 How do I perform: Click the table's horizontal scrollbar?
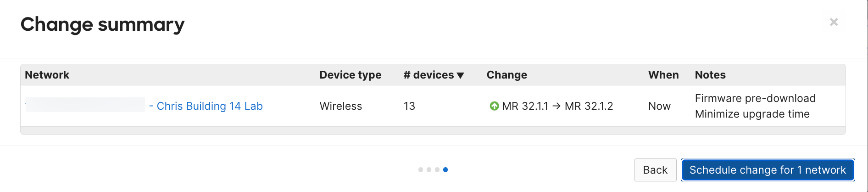(433, 130)
